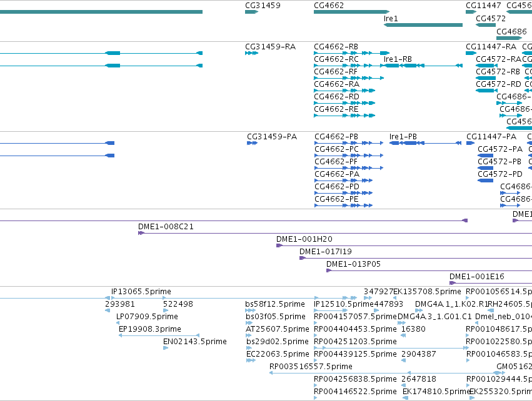This screenshot has width=532, height=401.
Task: Click protein CG4572-PD label
Action: [x=499, y=174]
